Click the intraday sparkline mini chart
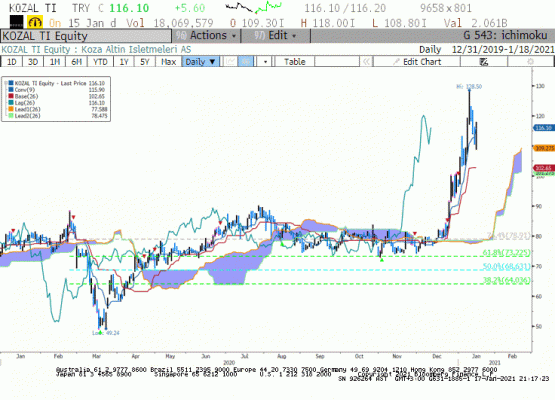The width and height of the screenshot is (555, 400). tap(253, 7)
